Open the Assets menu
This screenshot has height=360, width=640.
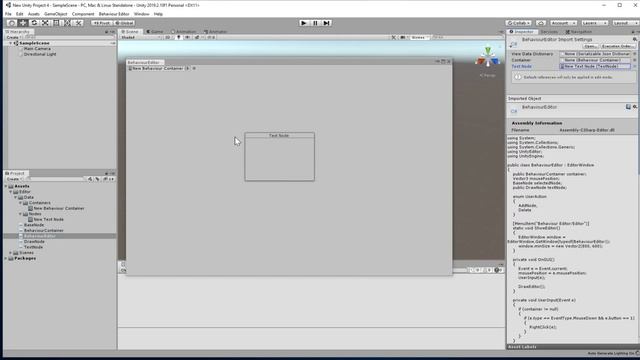click(33, 14)
